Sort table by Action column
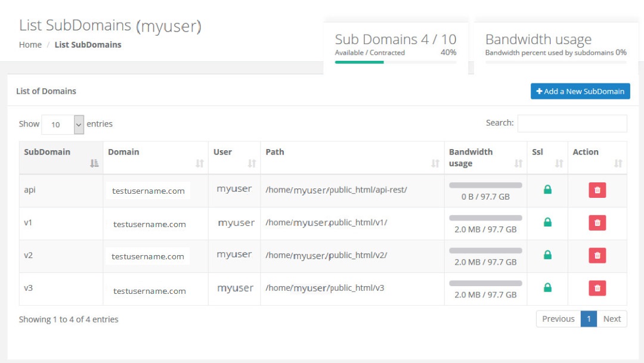 tap(597, 158)
